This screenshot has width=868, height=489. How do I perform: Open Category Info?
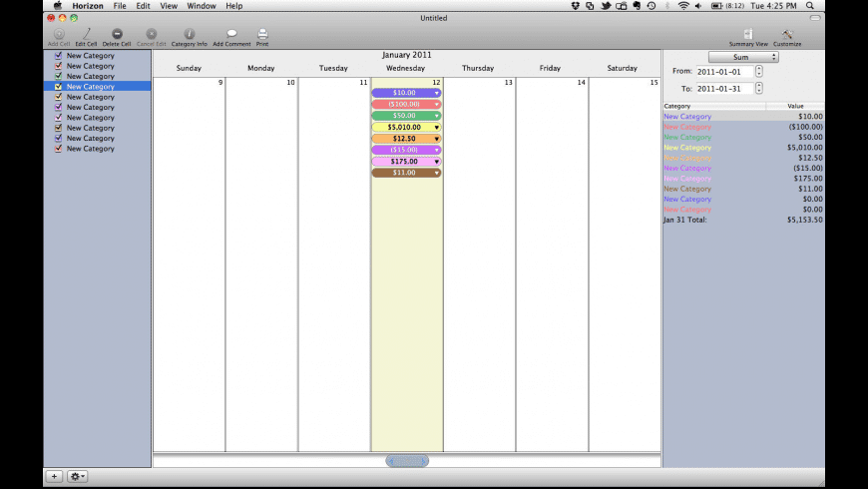pos(190,34)
